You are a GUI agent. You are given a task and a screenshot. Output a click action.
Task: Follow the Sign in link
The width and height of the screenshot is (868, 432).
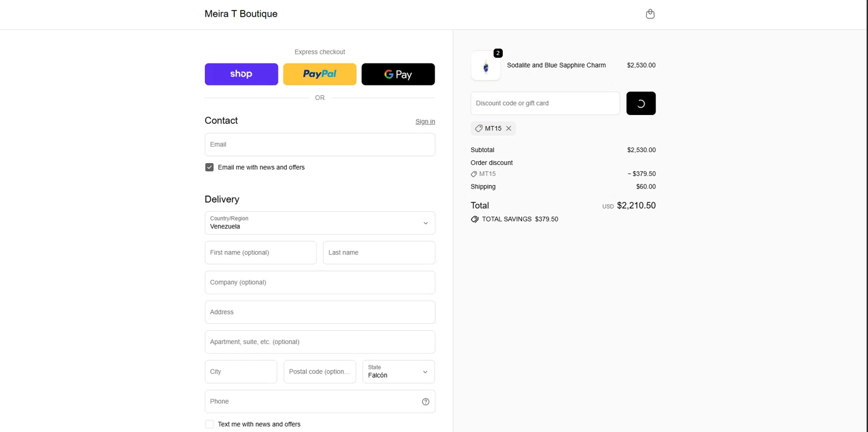425,121
